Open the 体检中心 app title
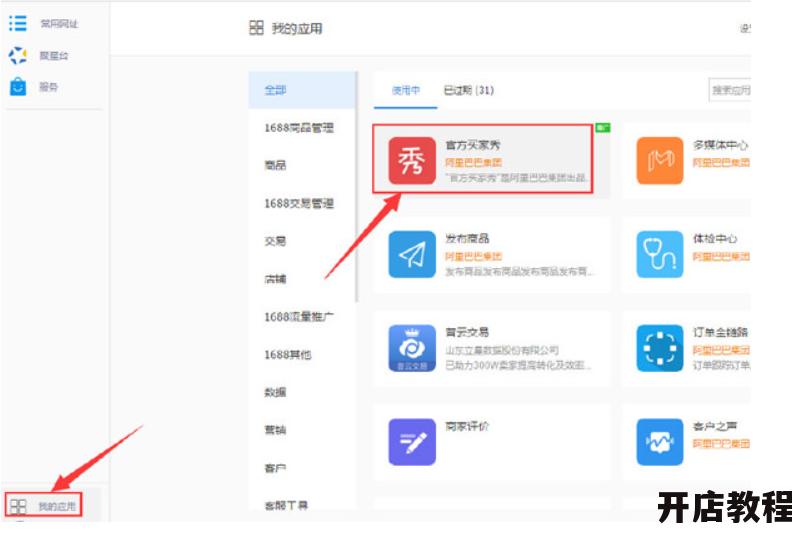The width and height of the screenshot is (792, 554). (x=715, y=238)
